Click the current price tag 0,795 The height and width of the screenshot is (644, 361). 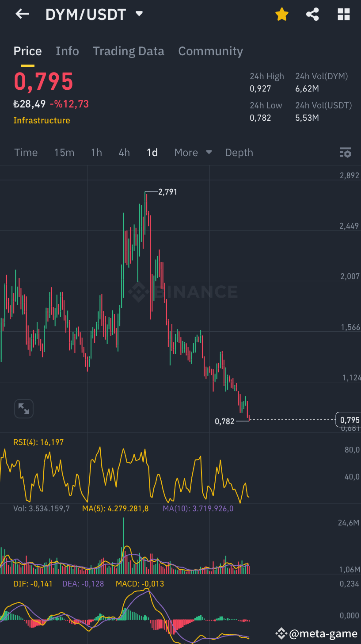click(x=348, y=420)
